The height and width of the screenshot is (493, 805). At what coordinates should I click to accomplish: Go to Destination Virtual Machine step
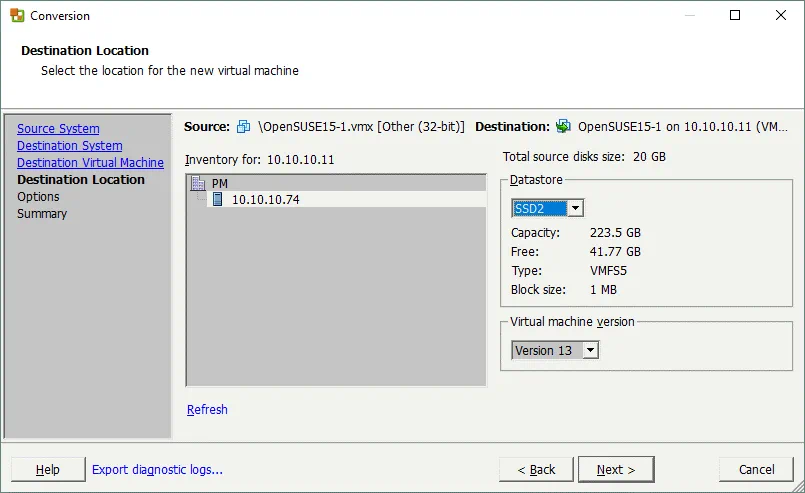(x=90, y=163)
